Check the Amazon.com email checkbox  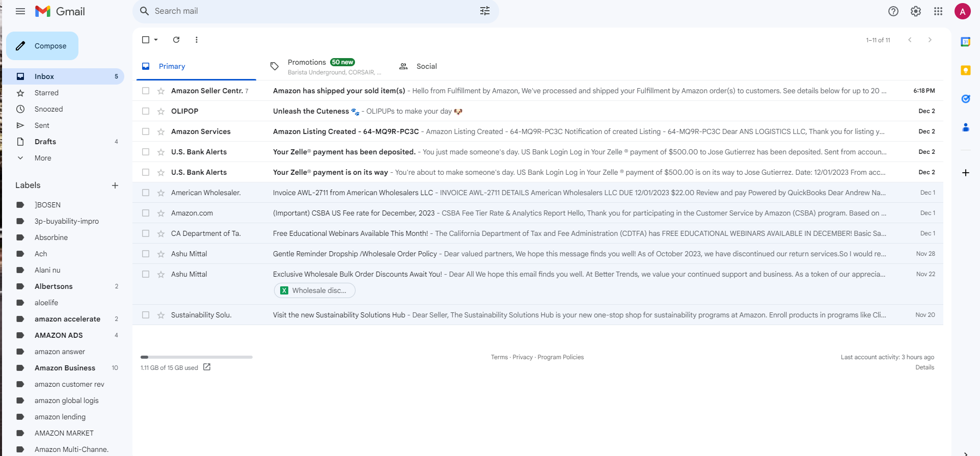pyautogui.click(x=146, y=213)
